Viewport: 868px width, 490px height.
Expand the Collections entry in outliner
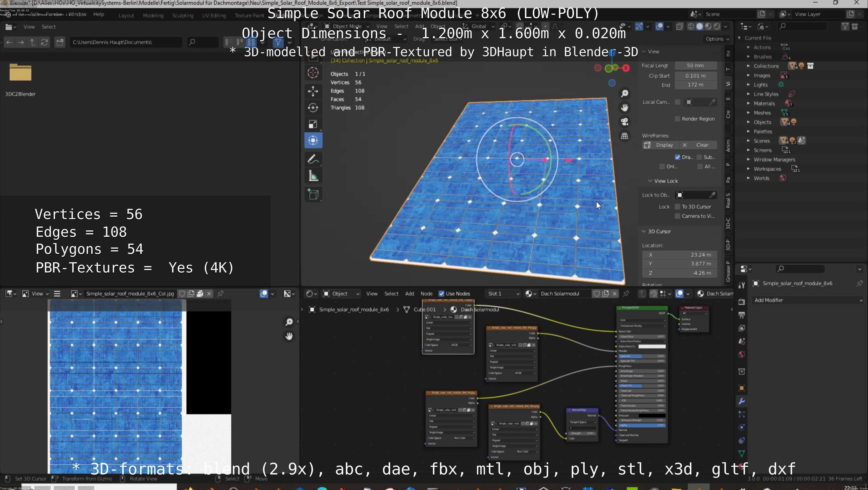coord(748,66)
